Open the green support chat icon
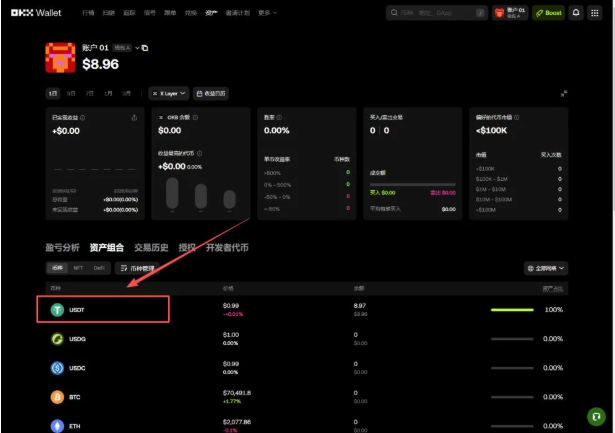The height and width of the screenshot is (433, 615). pos(596,417)
